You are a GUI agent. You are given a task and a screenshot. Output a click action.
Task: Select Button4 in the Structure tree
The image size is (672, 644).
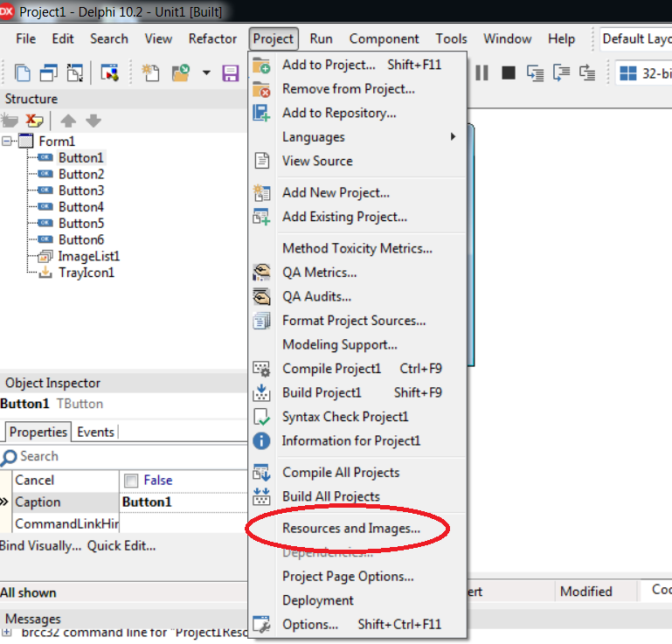81,207
